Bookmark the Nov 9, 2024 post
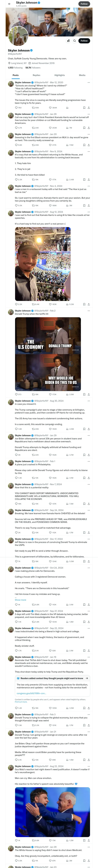98x868 pixels. 84,180
